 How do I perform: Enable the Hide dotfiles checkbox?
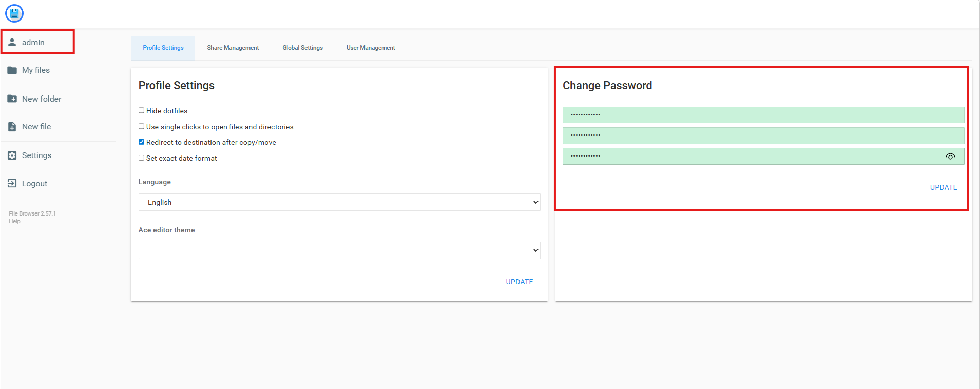click(141, 110)
